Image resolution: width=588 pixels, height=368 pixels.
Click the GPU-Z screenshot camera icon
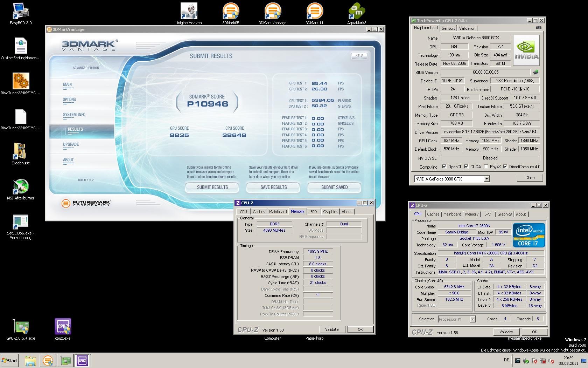tap(539, 28)
